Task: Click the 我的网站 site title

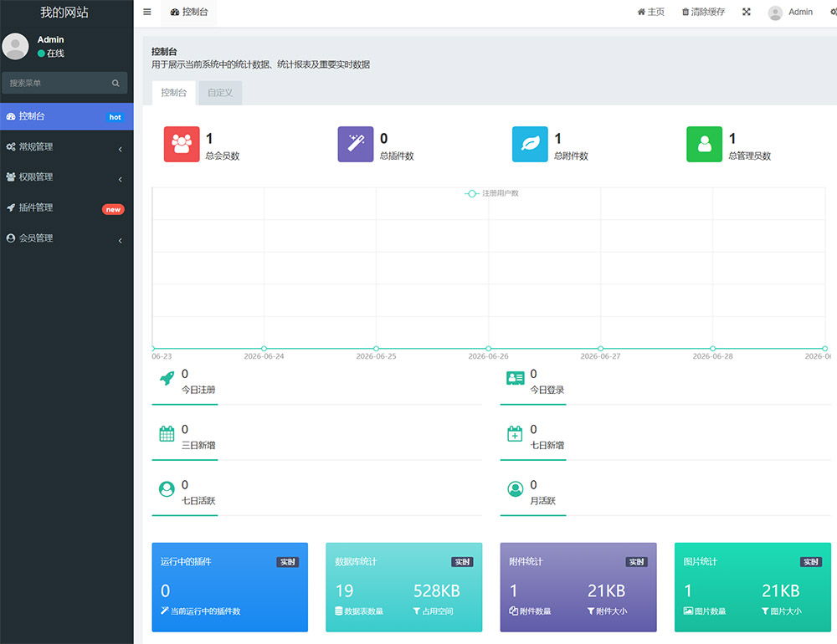Action: click(x=64, y=13)
